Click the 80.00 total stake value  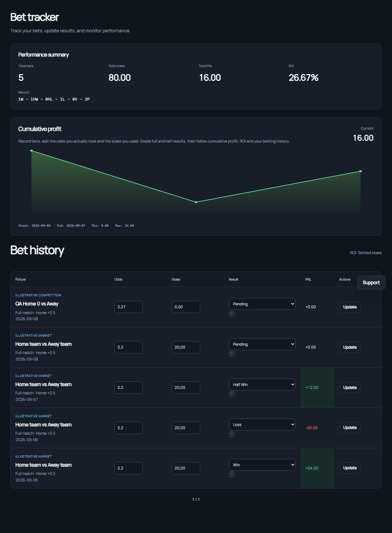click(x=120, y=78)
